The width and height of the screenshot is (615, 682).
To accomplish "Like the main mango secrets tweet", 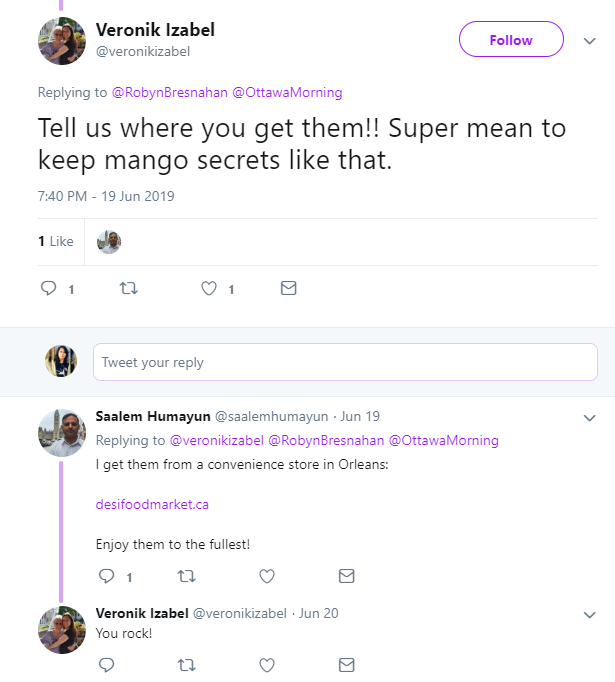I will click(x=209, y=289).
